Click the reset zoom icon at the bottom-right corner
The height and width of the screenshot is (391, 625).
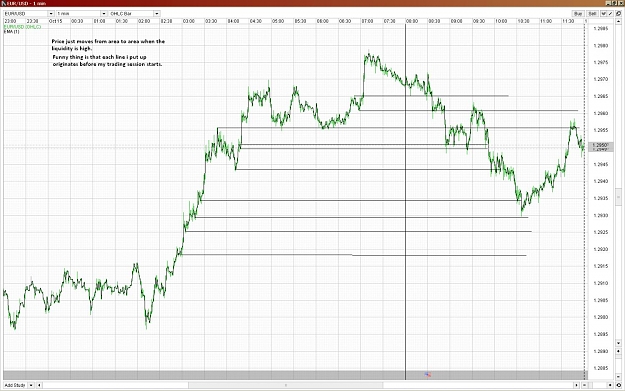coord(619,385)
